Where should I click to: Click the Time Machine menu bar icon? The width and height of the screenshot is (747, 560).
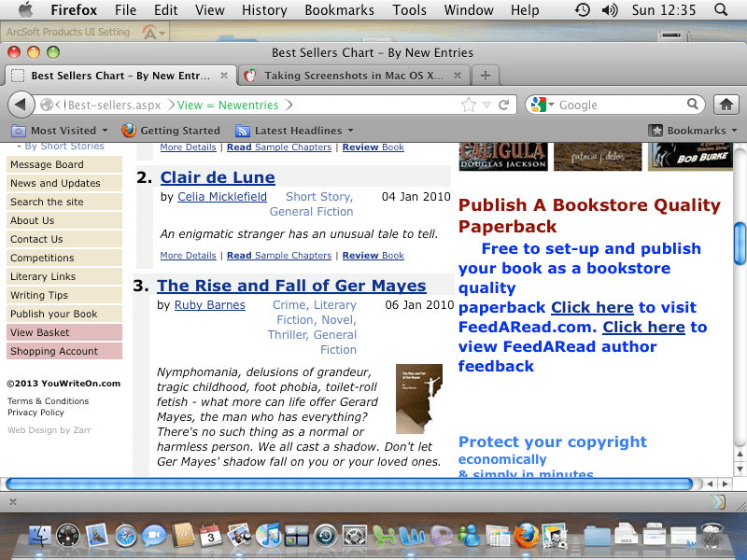582,9
